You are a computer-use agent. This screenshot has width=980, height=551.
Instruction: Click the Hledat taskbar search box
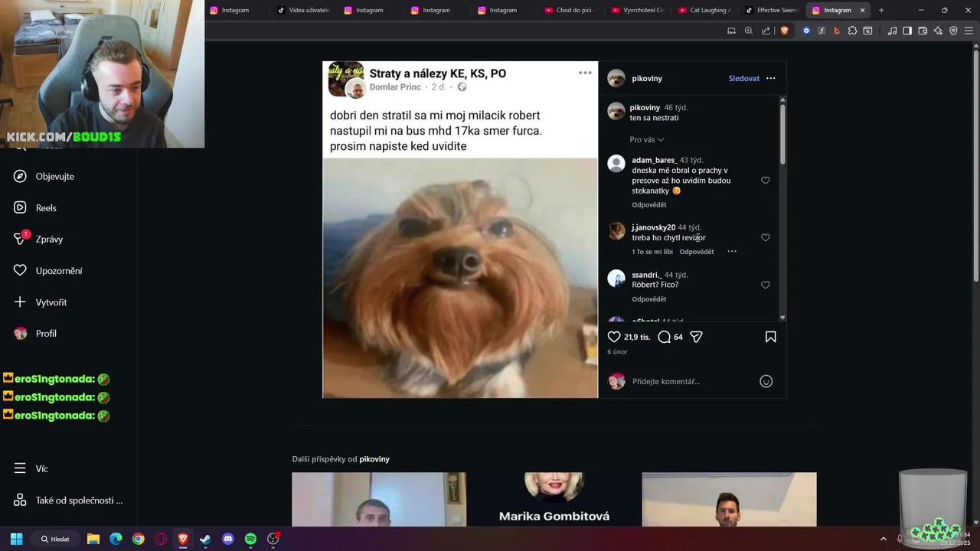(x=54, y=539)
